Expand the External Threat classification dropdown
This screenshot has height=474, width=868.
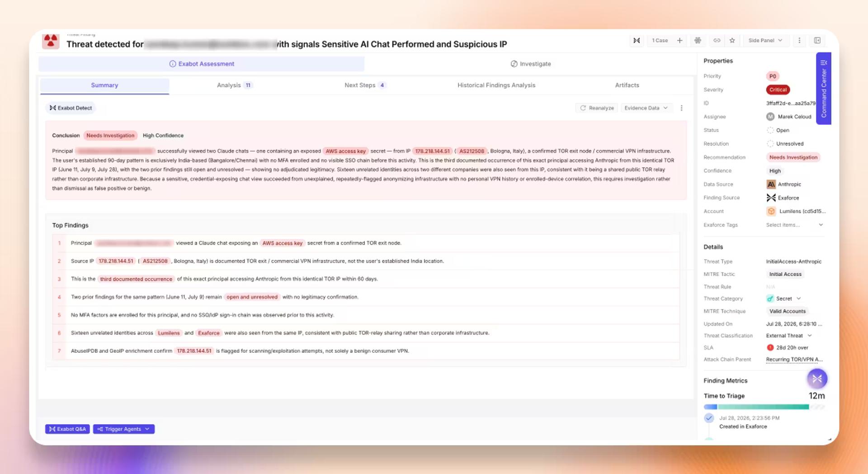pos(810,336)
